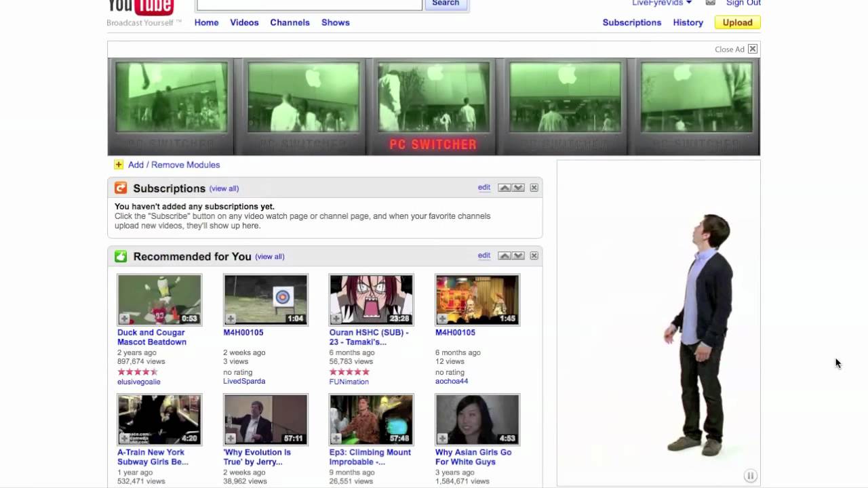868x488 pixels.
Task: Edit the Recommended for You module
Action: point(484,256)
